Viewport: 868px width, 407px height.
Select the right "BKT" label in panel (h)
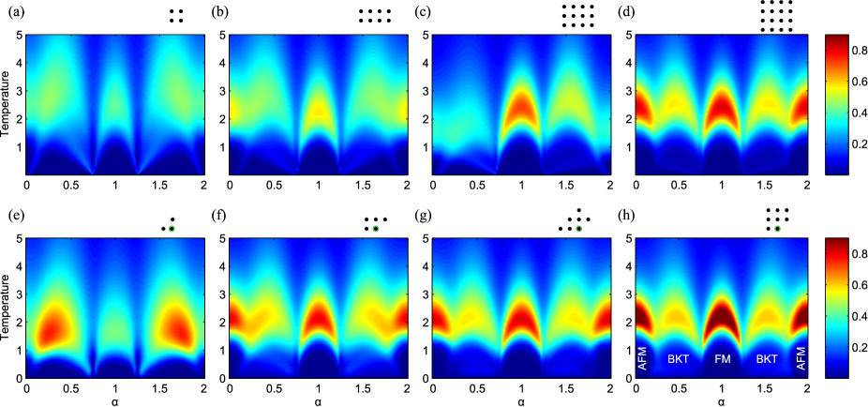pyautogui.click(x=767, y=359)
